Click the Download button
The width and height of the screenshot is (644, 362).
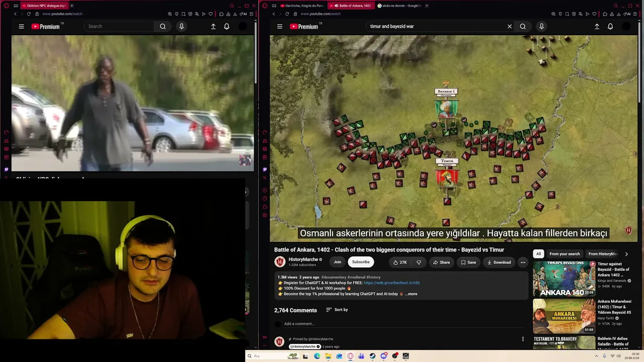tap(499, 262)
